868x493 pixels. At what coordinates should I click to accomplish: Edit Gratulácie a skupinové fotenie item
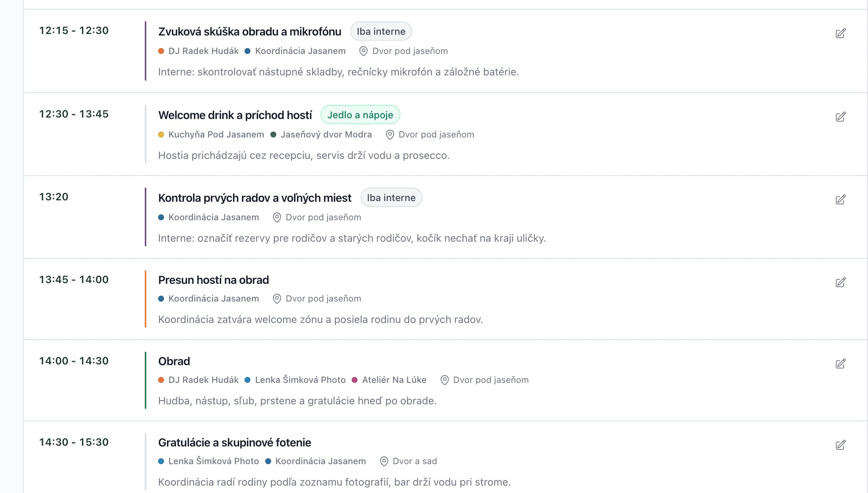pos(840,445)
